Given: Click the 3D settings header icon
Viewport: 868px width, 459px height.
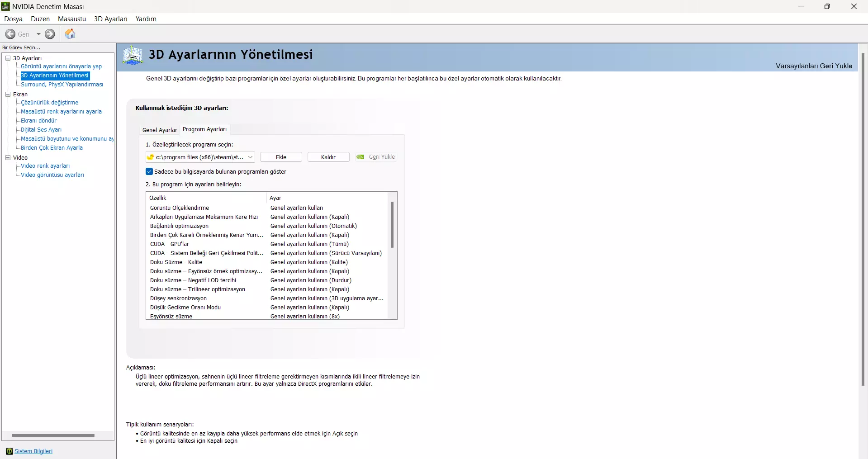Looking at the screenshot, I should pos(133,56).
